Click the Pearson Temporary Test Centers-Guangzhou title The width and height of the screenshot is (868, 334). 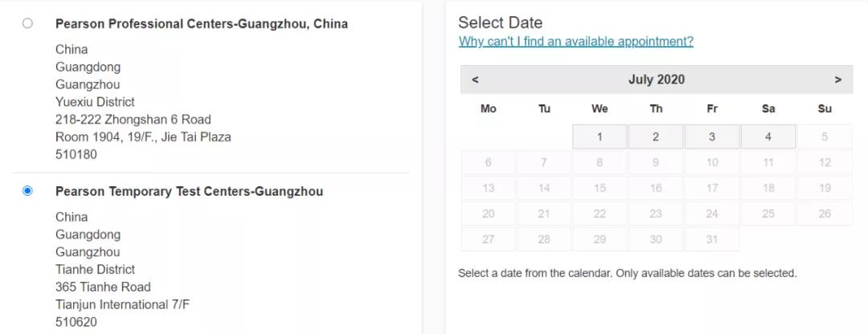pyautogui.click(x=190, y=192)
